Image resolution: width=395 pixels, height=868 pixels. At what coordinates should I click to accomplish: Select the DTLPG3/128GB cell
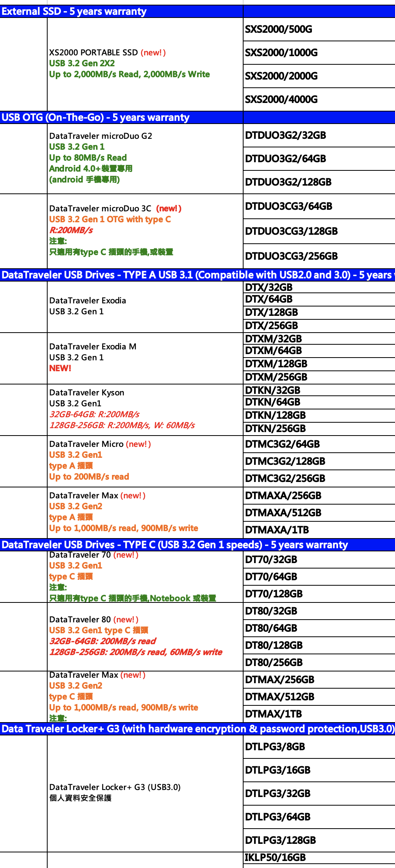(319, 840)
